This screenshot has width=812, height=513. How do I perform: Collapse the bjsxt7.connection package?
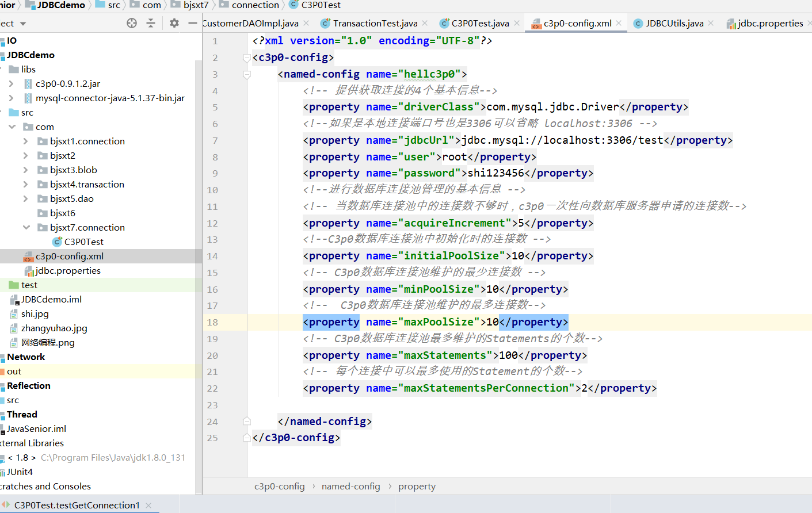point(26,227)
